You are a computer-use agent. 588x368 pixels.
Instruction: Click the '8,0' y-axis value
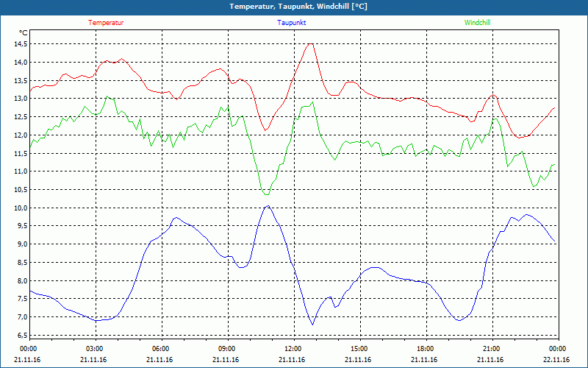click(x=23, y=280)
